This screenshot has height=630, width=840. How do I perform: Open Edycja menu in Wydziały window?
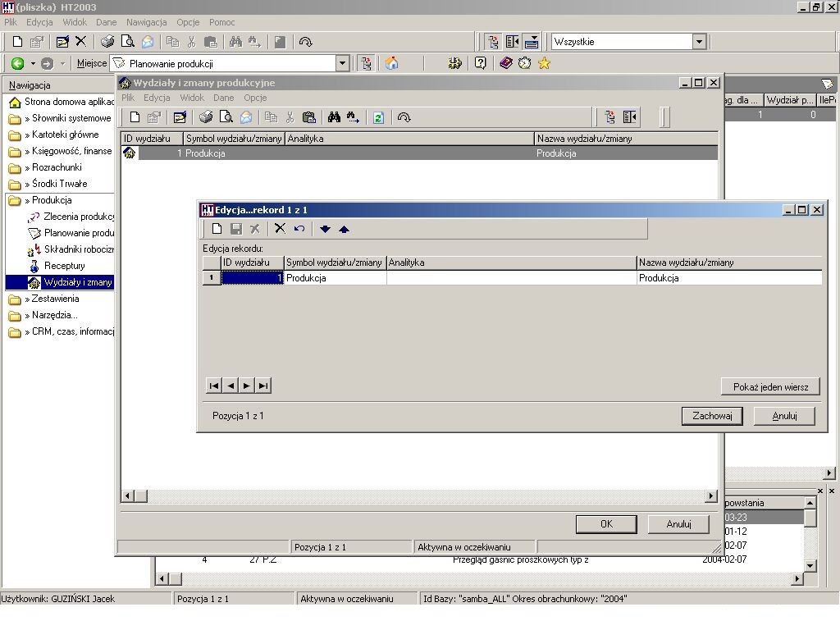click(x=157, y=98)
